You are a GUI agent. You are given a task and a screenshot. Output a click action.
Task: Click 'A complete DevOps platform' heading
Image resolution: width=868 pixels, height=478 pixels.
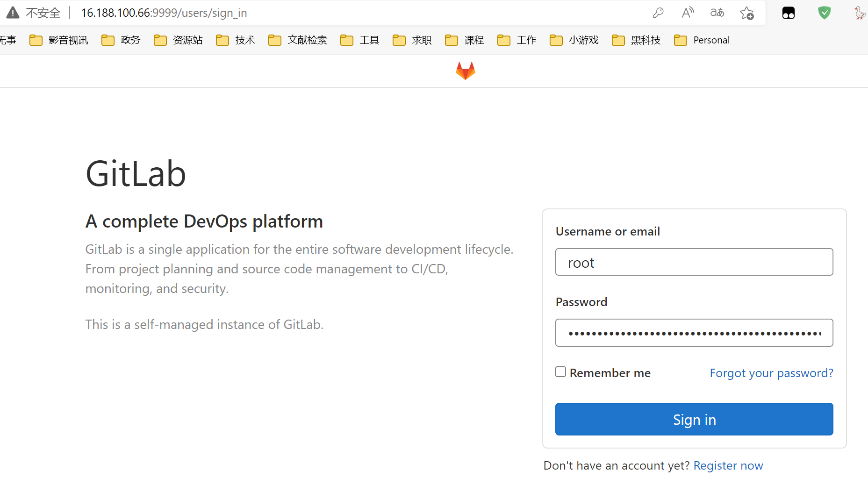[x=204, y=221]
